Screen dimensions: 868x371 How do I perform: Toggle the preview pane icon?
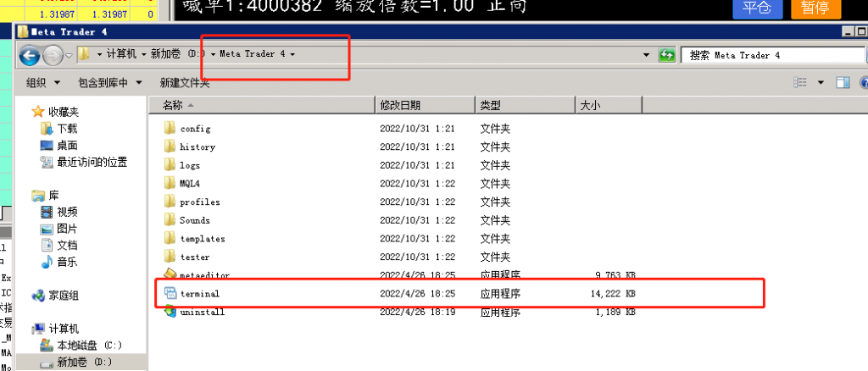pyautogui.click(x=843, y=82)
